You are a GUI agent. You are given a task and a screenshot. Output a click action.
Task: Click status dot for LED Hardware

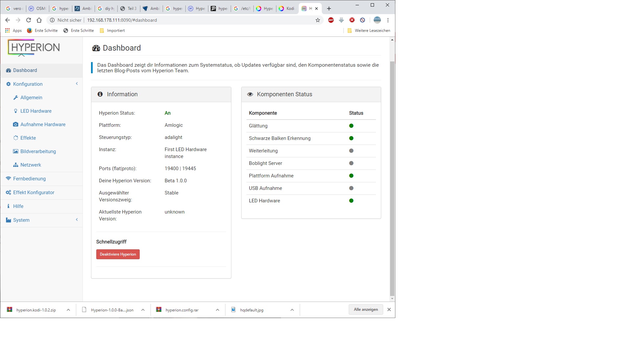click(351, 201)
